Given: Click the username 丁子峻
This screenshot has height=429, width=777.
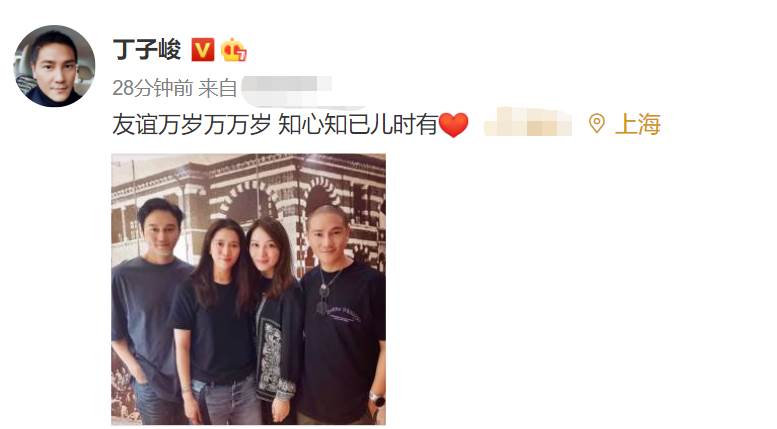Looking at the screenshot, I should coord(147,50).
